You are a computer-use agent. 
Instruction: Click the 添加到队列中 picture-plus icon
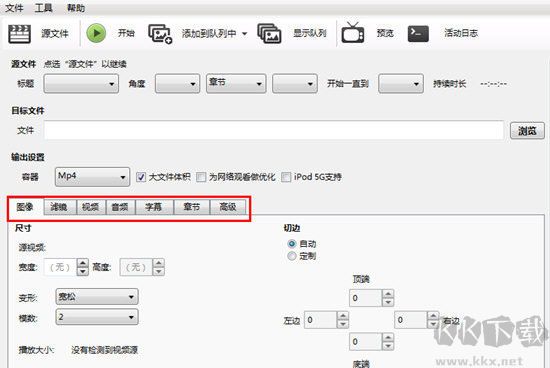coord(160,34)
